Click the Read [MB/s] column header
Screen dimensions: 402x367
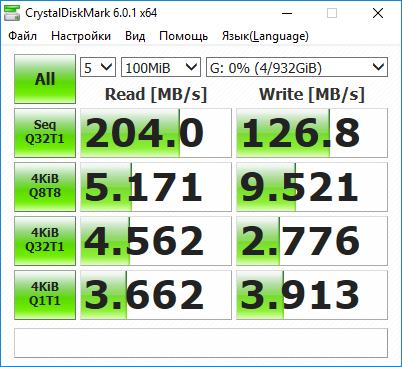[156, 94]
